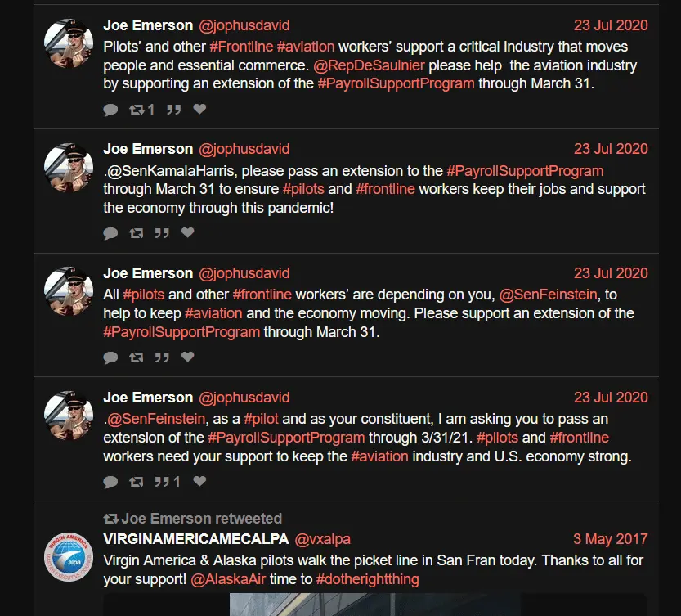The image size is (681, 616).
Task: Click the 3 May 2017 tweet date
Action: pyautogui.click(x=610, y=539)
